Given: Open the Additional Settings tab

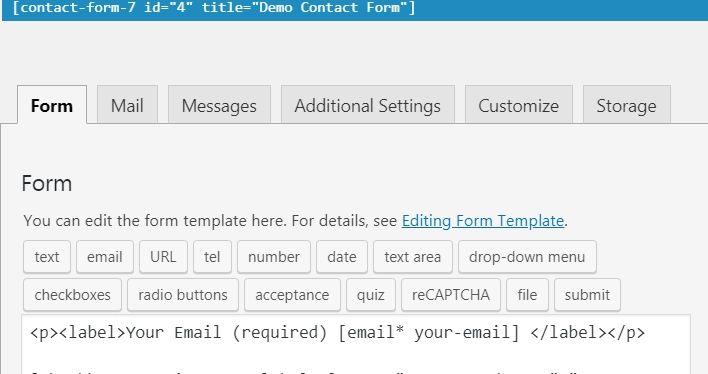Looking at the screenshot, I should click(x=368, y=104).
